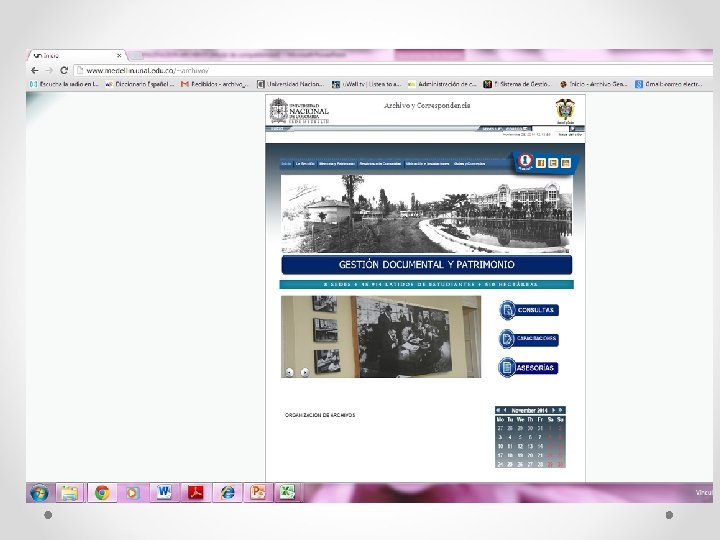This screenshot has height=540, width=720.
Task: Open the ASESORÍAS button
Action: tap(529, 368)
